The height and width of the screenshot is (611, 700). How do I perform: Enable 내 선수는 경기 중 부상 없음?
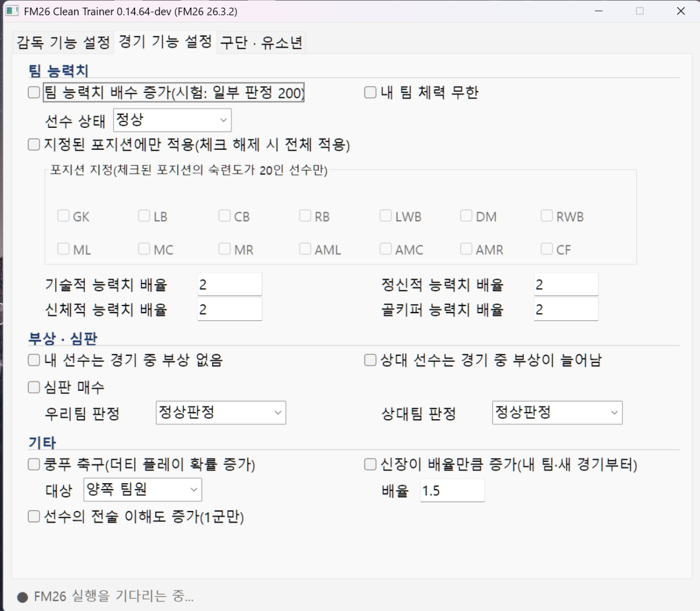(34, 360)
